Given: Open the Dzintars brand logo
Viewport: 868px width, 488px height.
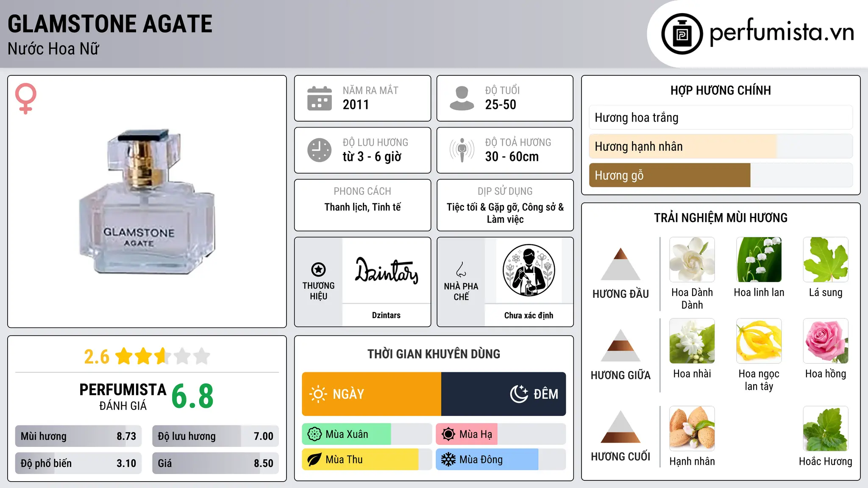Looking at the screenshot, I should coord(386,270).
